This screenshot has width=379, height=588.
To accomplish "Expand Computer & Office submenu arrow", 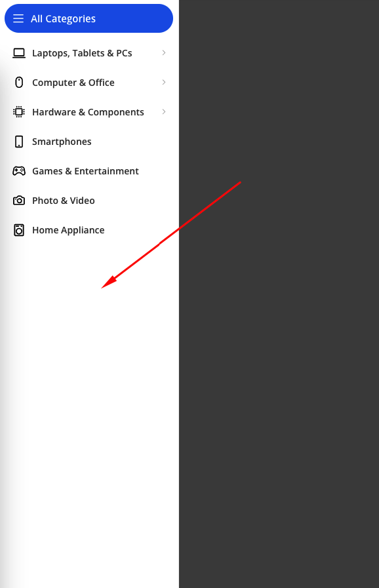I will tap(164, 82).
